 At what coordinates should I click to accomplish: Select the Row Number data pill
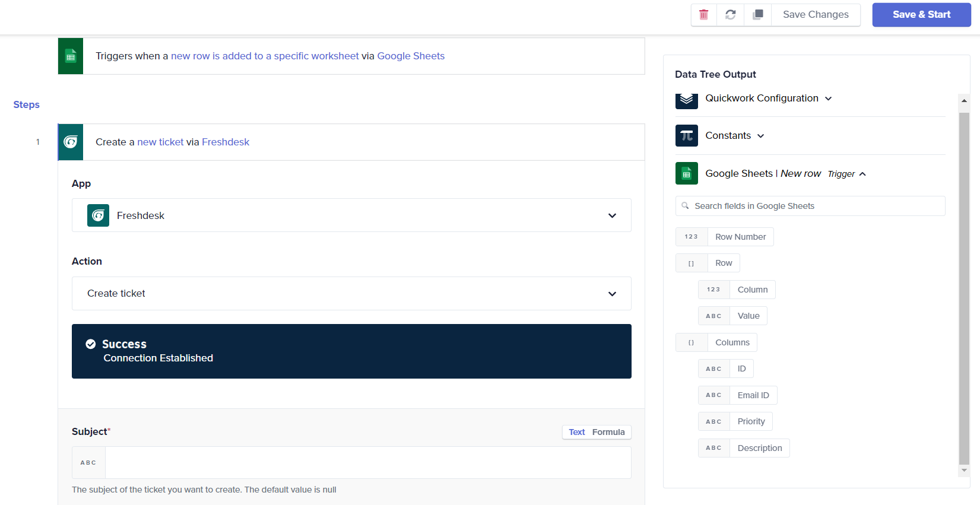740,237
